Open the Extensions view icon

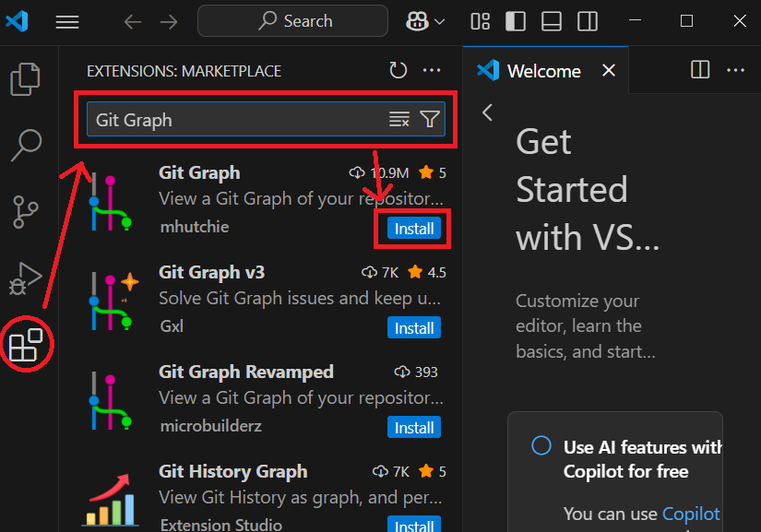coord(26,345)
